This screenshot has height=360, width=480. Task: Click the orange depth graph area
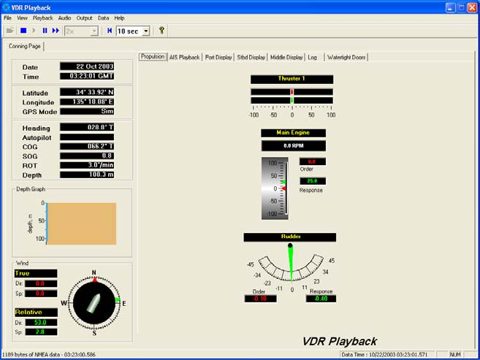tap(82, 224)
